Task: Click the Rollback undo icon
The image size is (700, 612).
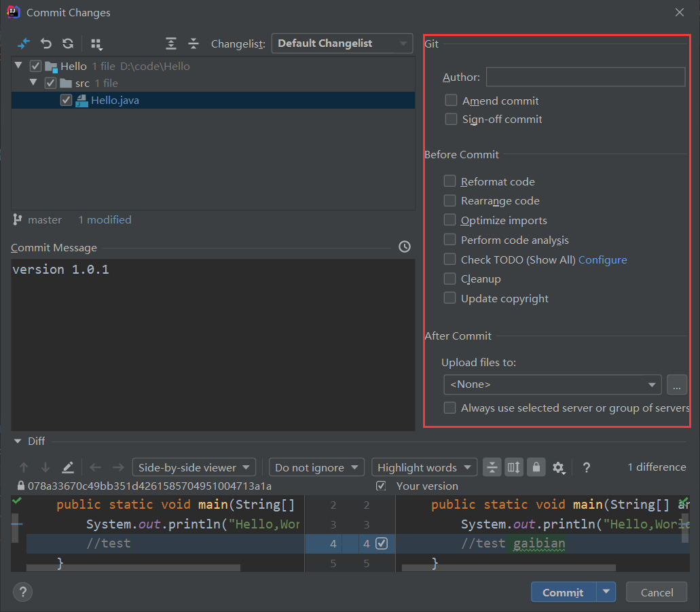Action: [46, 43]
